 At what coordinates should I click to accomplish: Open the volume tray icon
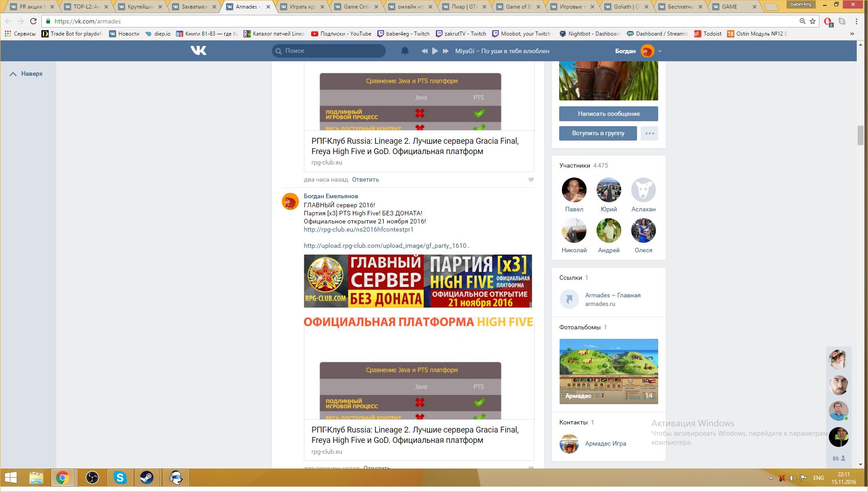792,478
